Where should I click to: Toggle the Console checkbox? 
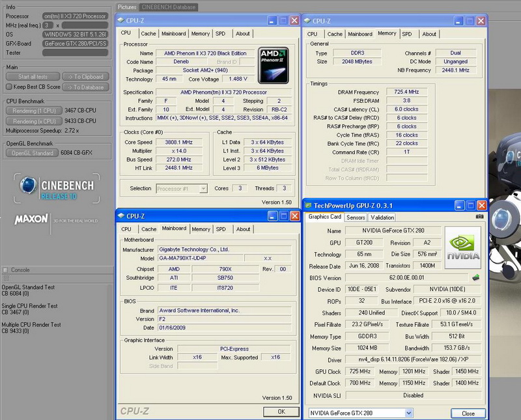point(6,270)
